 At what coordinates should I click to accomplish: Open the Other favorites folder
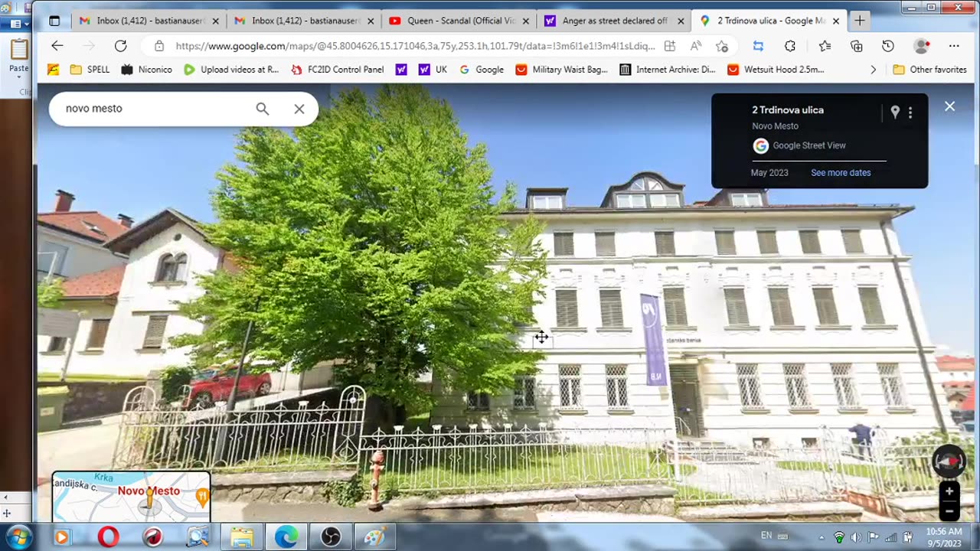(x=929, y=70)
